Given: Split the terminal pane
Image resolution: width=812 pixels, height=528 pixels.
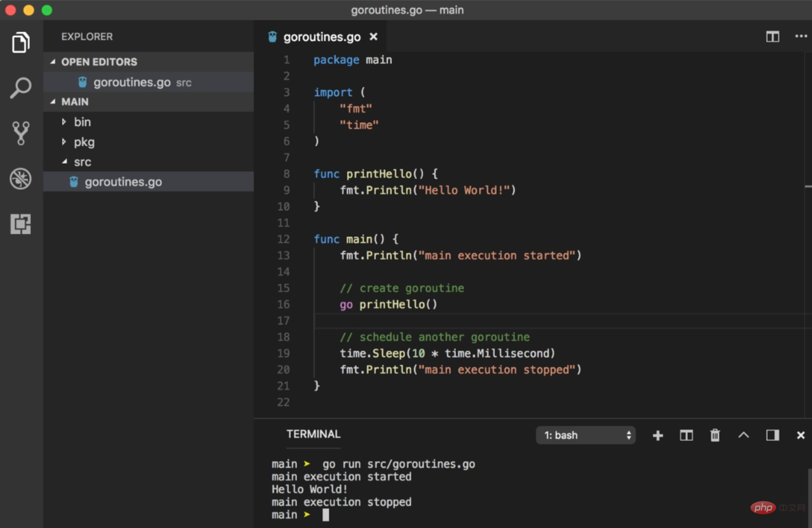Looking at the screenshot, I should point(686,436).
